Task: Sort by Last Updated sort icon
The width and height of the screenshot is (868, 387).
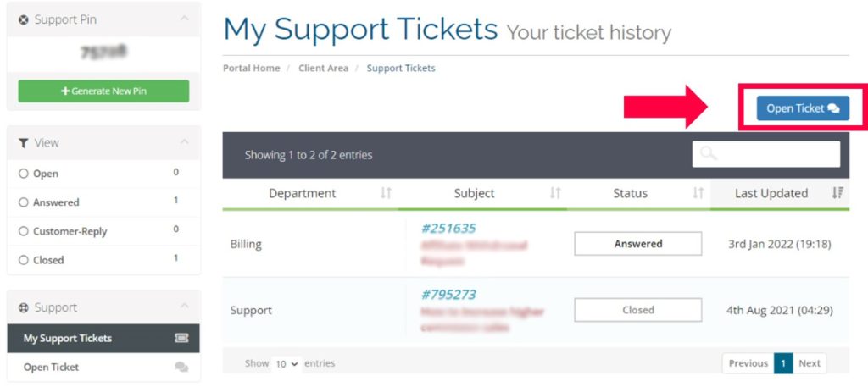Action: 837,193
